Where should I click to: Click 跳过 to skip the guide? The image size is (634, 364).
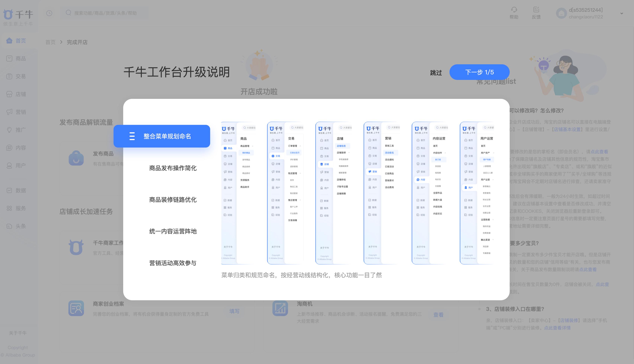click(436, 73)
